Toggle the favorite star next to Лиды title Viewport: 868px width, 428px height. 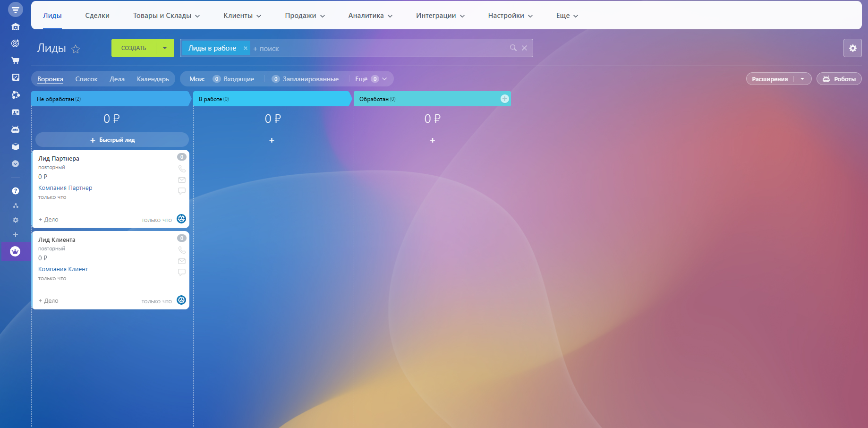[76, 49]
